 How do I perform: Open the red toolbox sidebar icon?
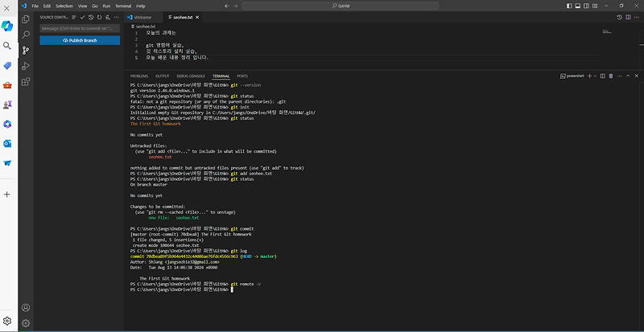click(7, 85)
